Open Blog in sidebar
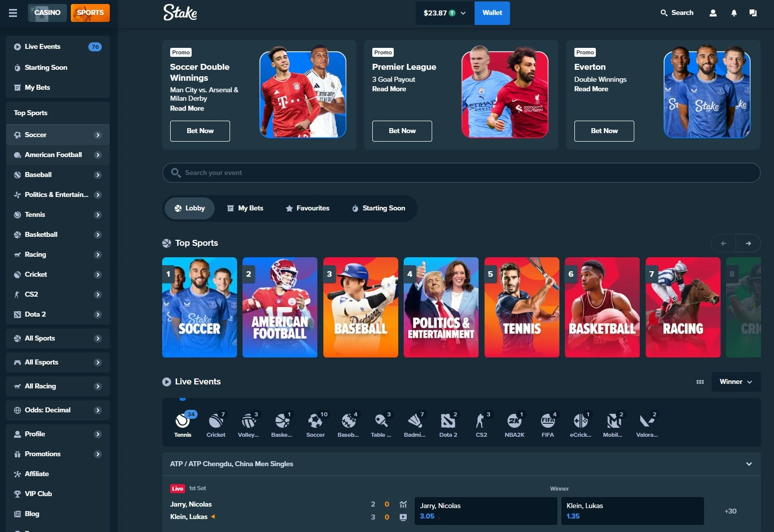774x532 pixels. click(x=58, y=514)
